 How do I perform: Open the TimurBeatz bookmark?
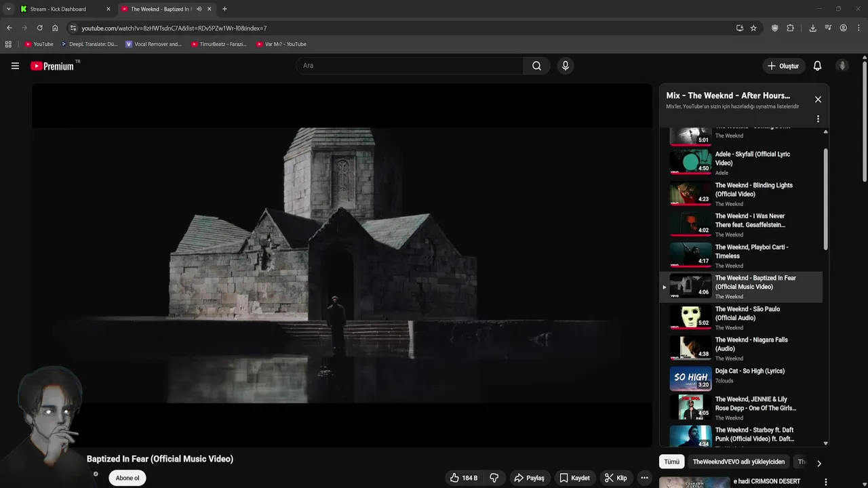218,44
